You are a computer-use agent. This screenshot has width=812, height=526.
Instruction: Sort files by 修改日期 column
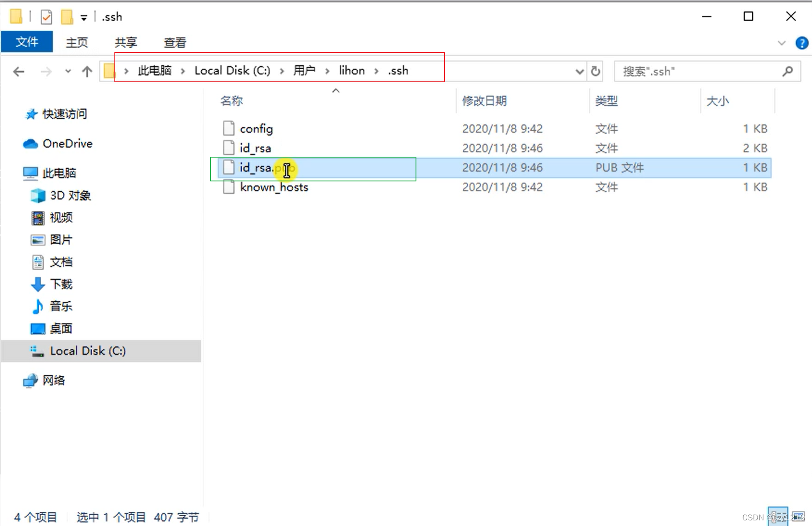coord(484,101)
